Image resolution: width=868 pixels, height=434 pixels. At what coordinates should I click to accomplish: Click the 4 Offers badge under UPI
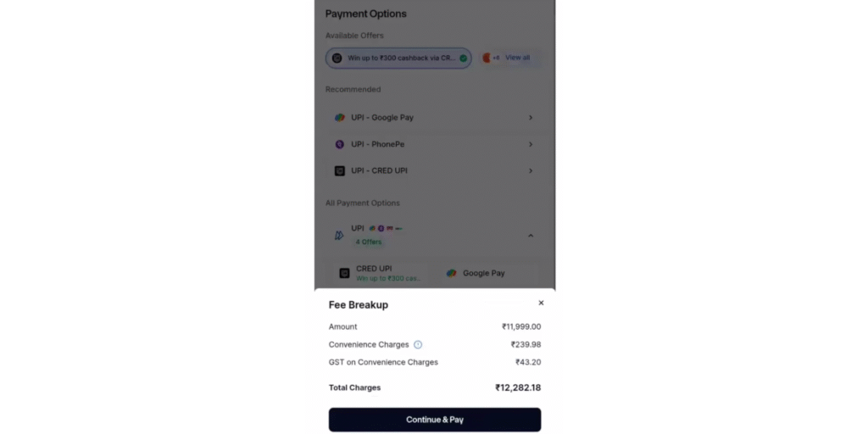pos(369,242)
